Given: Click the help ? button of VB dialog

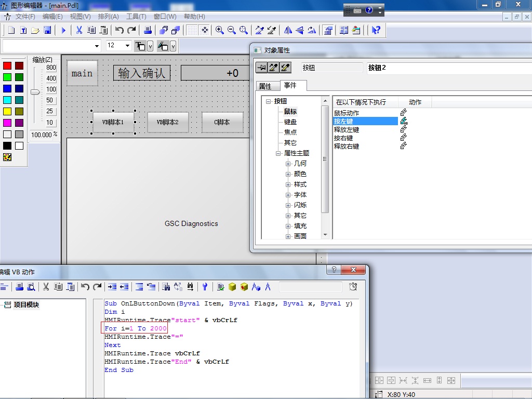Looking at the screenshot, I should [x=334, y=270].
